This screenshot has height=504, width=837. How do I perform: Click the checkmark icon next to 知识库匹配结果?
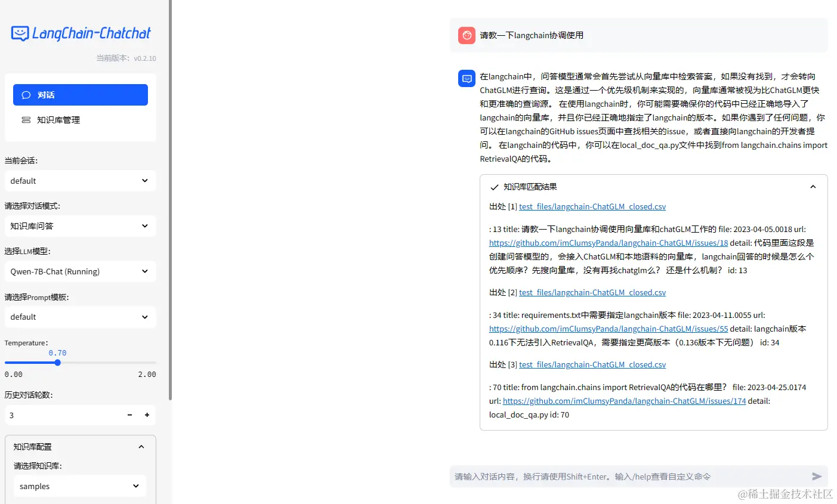tap(494, 187)
